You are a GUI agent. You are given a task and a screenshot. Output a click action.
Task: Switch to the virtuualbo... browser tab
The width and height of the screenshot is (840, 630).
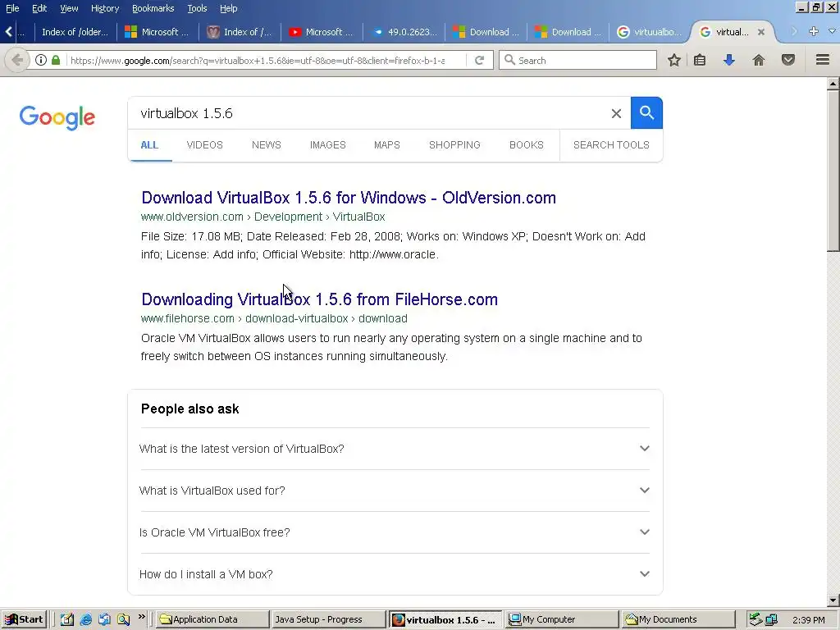point(651,32)
